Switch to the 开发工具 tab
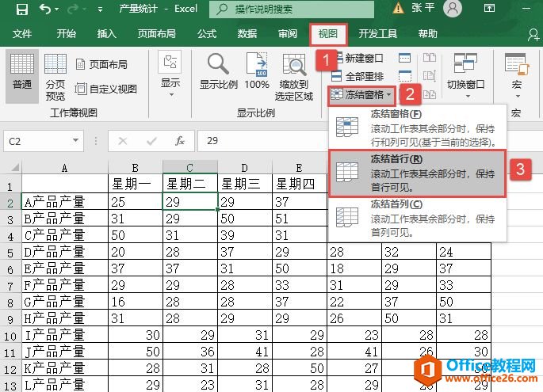 378,34
